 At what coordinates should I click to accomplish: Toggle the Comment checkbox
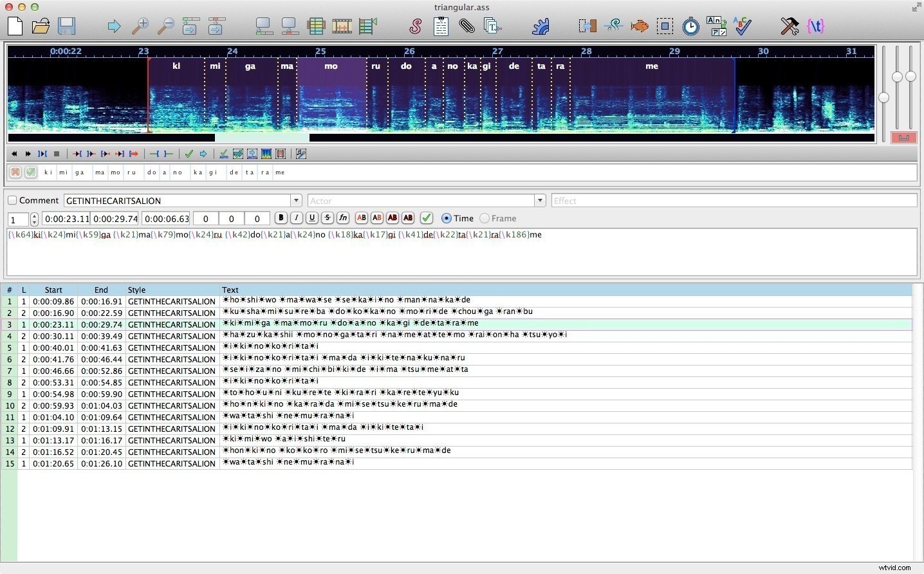pos(12,200)
